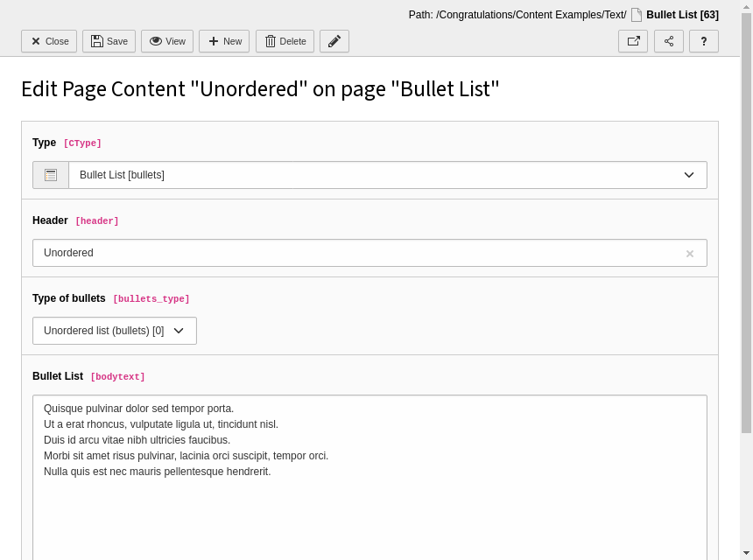Click the pencil edit icon button
Screen dimensions: 753x560
tap(334, 41)
